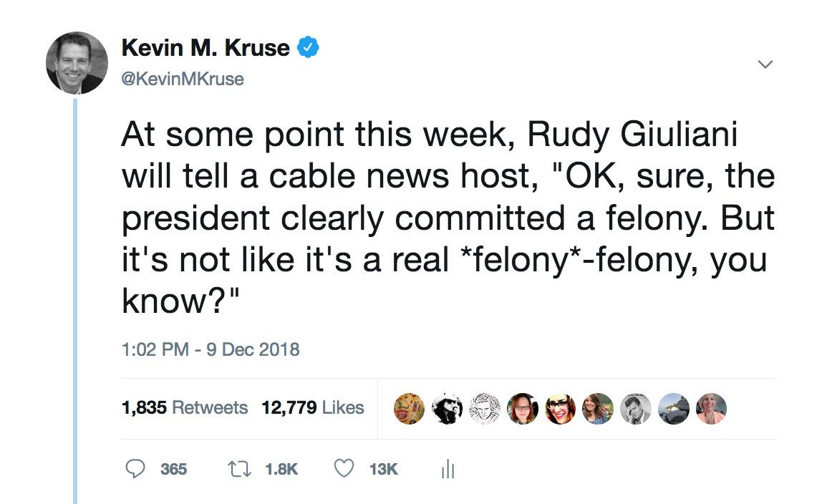Image resolution: width=822 pixels, height=504 pixels.
Task: Open the last liker avatar in pink top
Action: tap(711, 409)
